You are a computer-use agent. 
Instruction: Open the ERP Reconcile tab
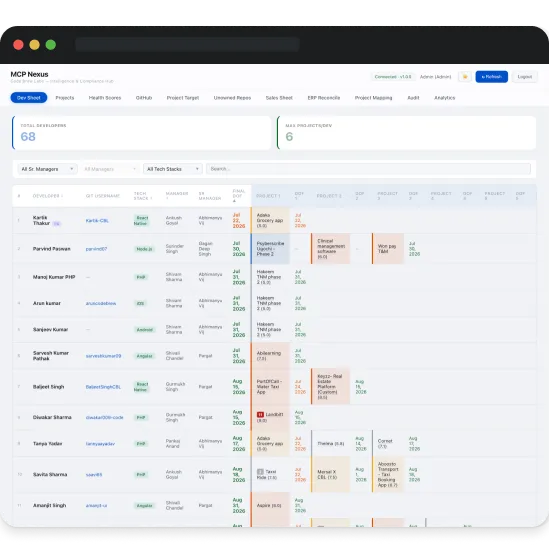pyautogui.click(x=324, y=98)
